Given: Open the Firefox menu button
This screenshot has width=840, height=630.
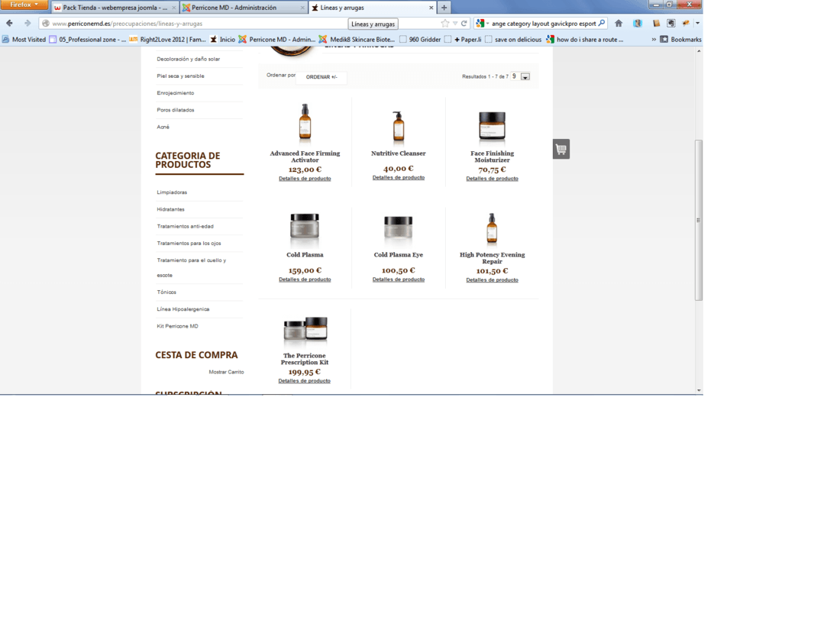Looking at the screenshot, I should pos(24,5).
